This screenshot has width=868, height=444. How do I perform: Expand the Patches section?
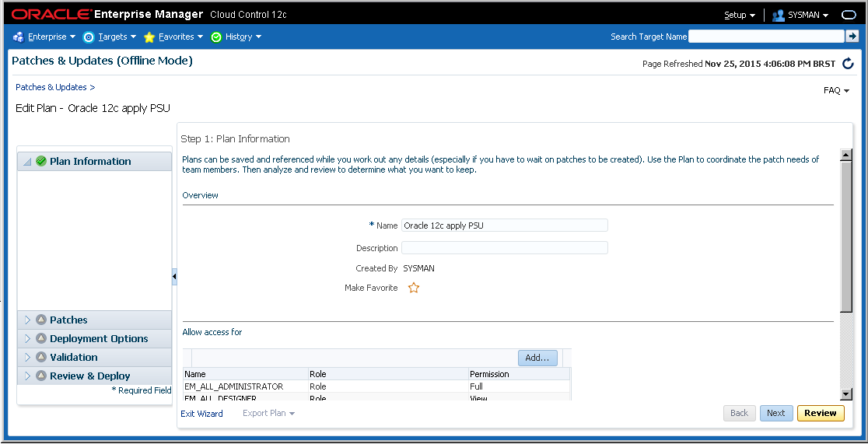27,320
